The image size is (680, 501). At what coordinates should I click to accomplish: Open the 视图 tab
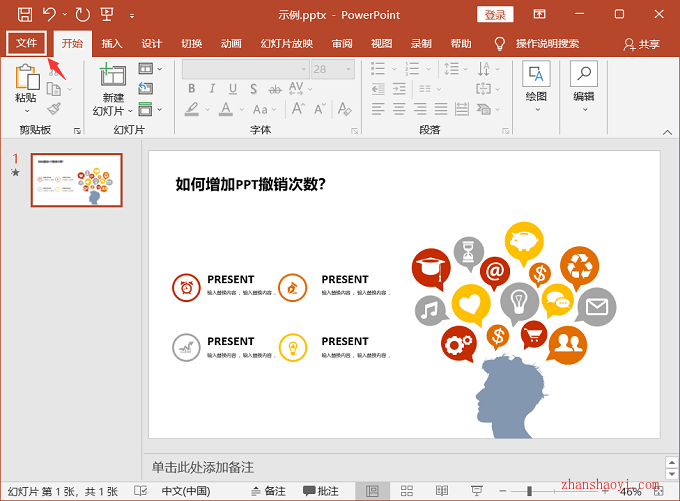pos(382,43)
